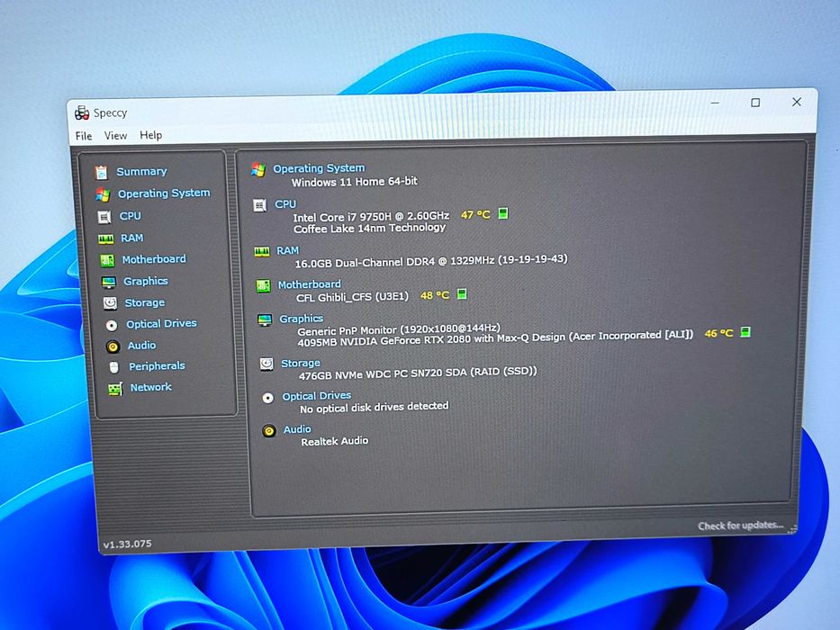Screen dimensions: 840x630
Task: Click the Optical Drives icon in summary pane
Action: pyautogui.click(x=268, y=398)
